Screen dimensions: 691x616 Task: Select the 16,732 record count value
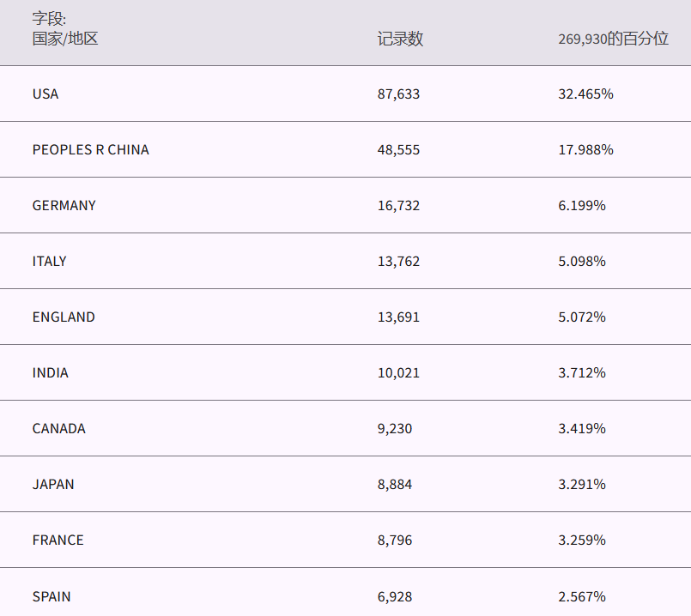(x=398, y=205)
